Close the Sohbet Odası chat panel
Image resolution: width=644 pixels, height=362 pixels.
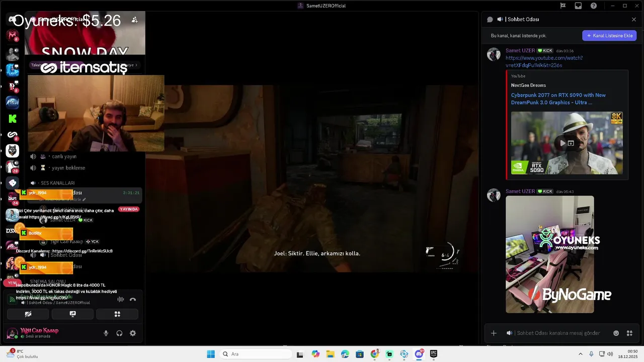point(634,20)
